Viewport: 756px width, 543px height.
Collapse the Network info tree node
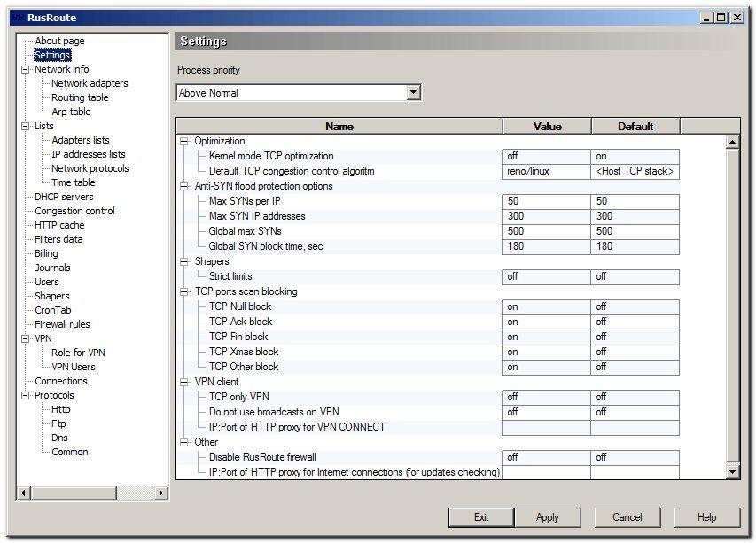(x=25, y=69)
